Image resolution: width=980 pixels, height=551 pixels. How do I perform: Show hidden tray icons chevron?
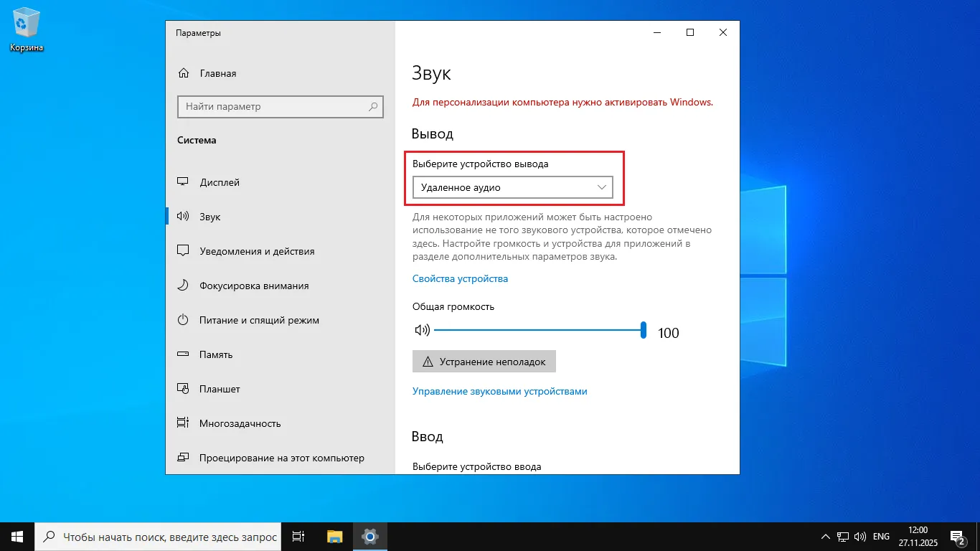[x=825, y=537]
